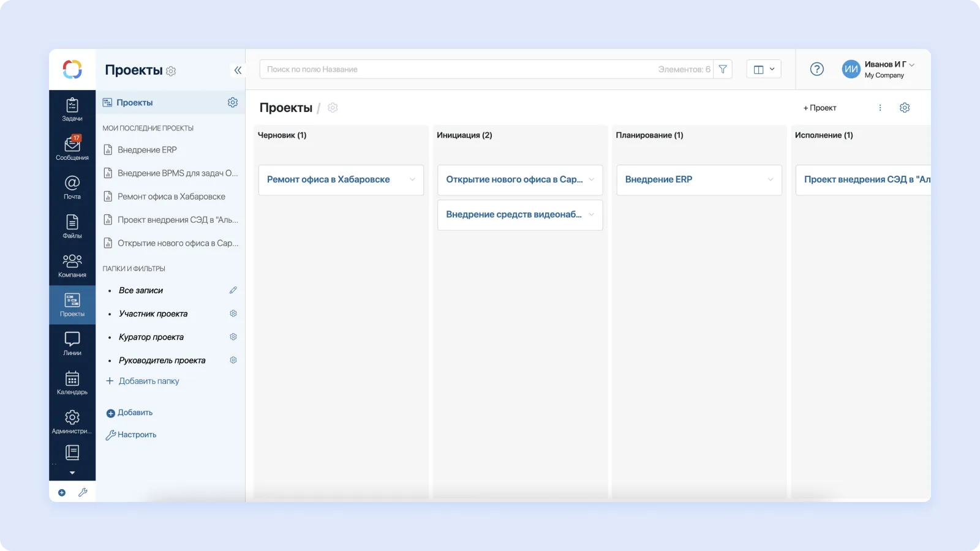The height and width of the screenshot is (551, 980).
Task: Open the view layout switcher dropdown
Action: (x=764, y=69)
